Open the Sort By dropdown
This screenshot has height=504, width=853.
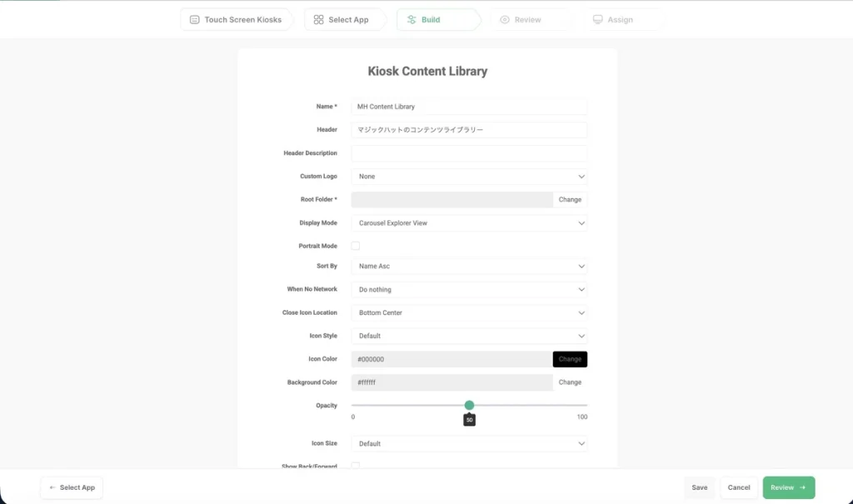click(469, 267)
